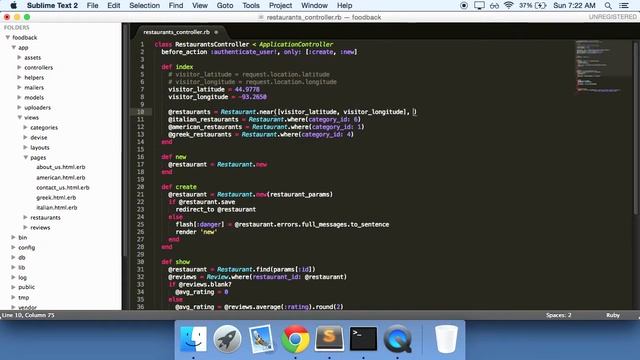Click the glasses icon in menu bar

(x=494, y=5)
